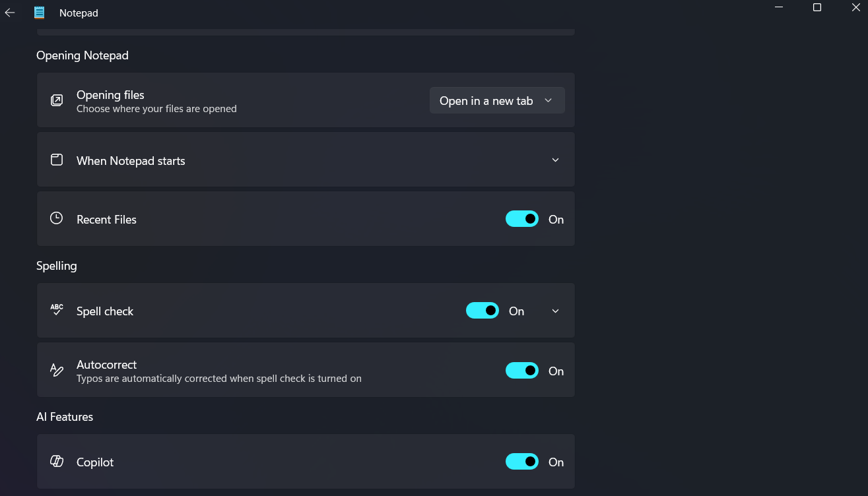Expand Spell check options chevron
Image resolution: width=868 pixels, height=496 pixels.
555,311
